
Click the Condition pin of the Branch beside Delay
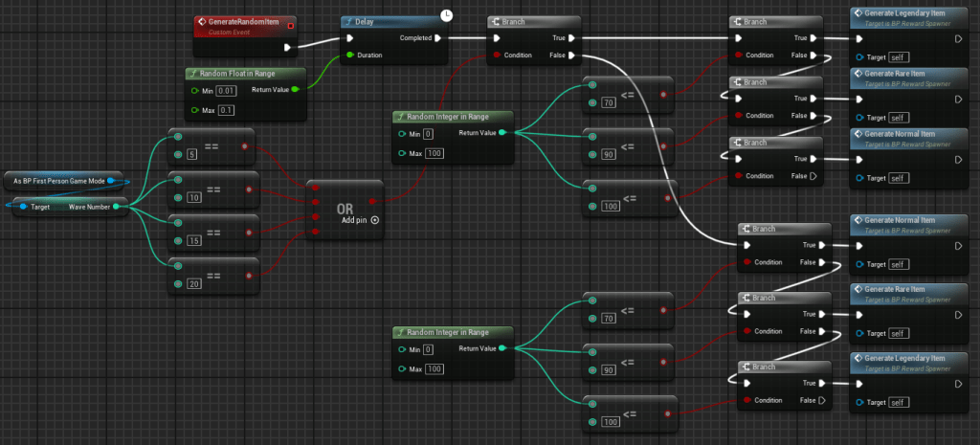tap(495, 56)
